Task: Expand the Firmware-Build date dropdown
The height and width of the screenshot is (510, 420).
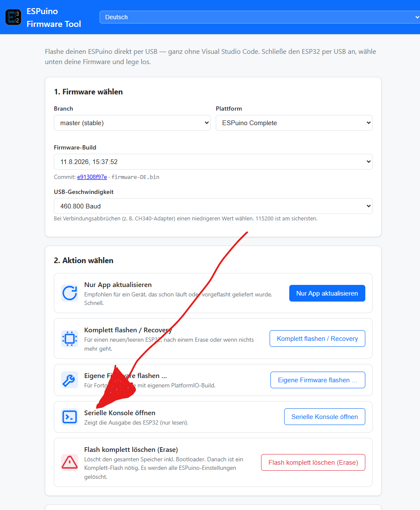Action: [x=213, y=161]
